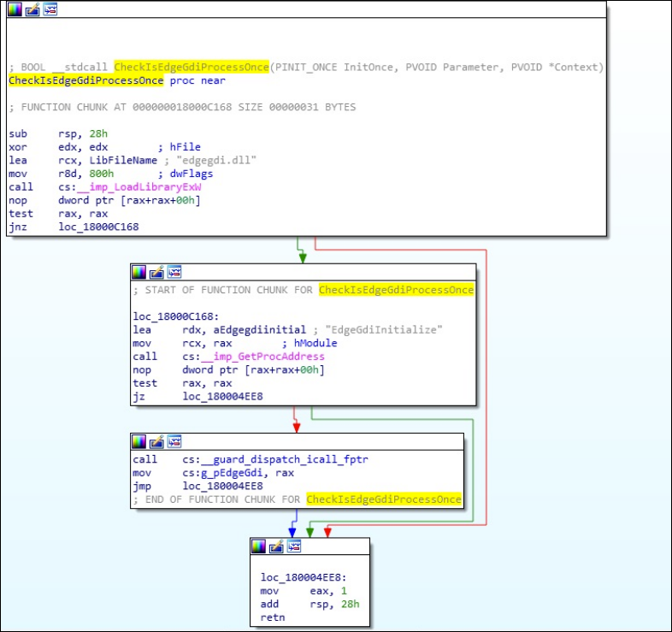Click highlighted name in START OF FUNCTION CHUNK comment
The height and width of the screenshot is (632, 672).
397,290
